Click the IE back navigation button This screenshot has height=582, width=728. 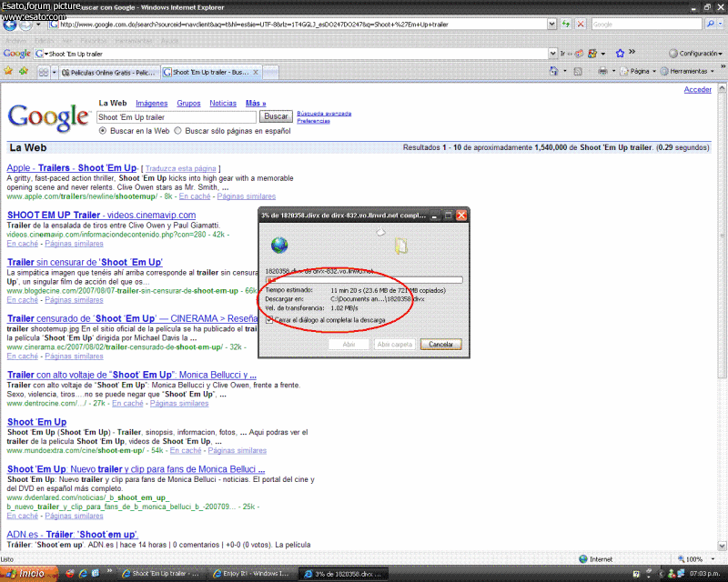10,25
